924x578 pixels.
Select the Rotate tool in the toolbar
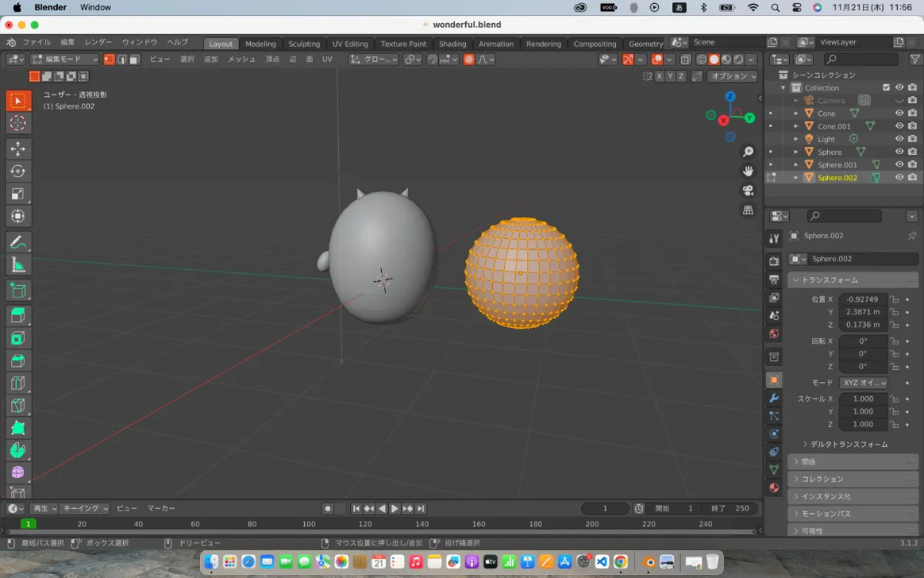18,171
